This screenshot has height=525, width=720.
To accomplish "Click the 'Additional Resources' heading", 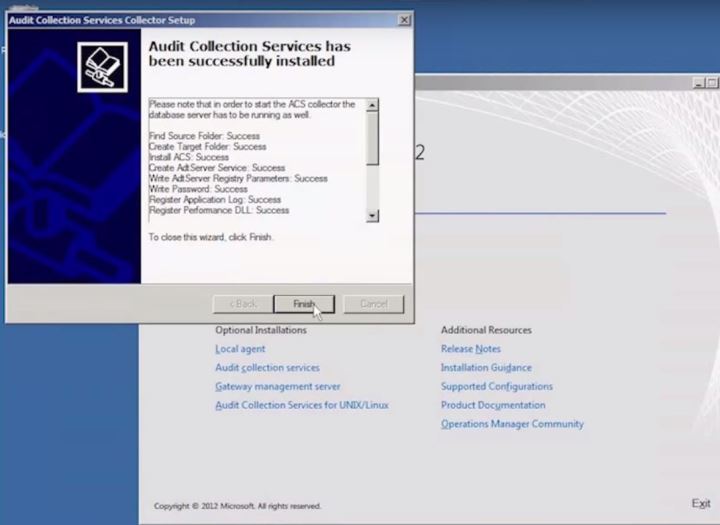I will click(x=486, y=330).
